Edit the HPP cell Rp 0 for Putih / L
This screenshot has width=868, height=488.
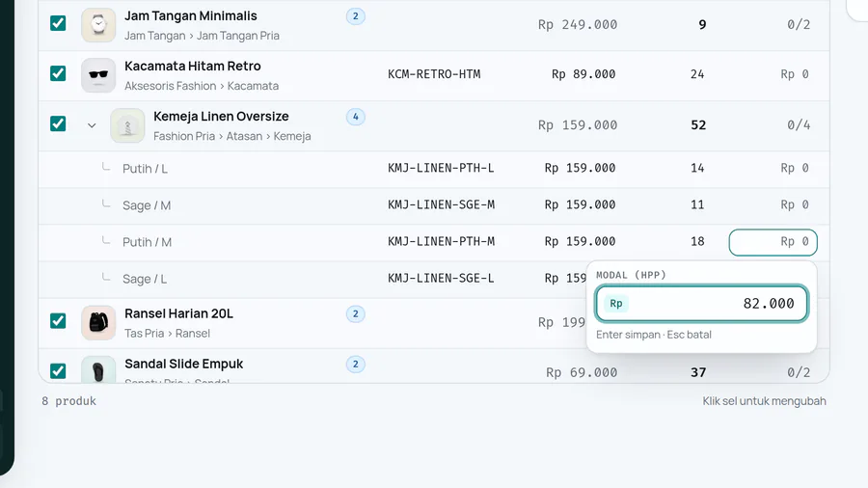(x=795, y=168)
